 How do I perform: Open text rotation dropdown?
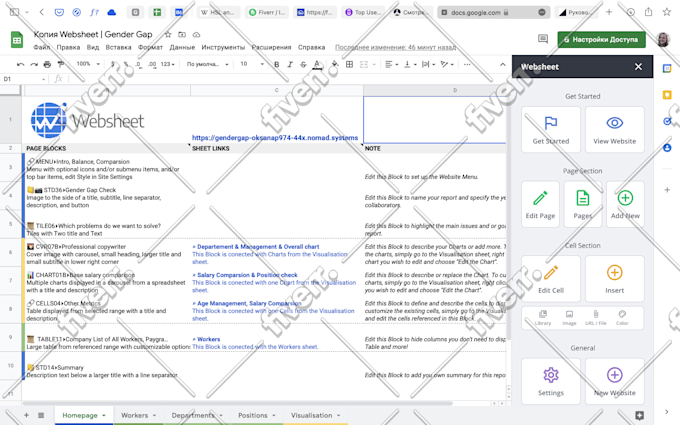tap(447, 64)
